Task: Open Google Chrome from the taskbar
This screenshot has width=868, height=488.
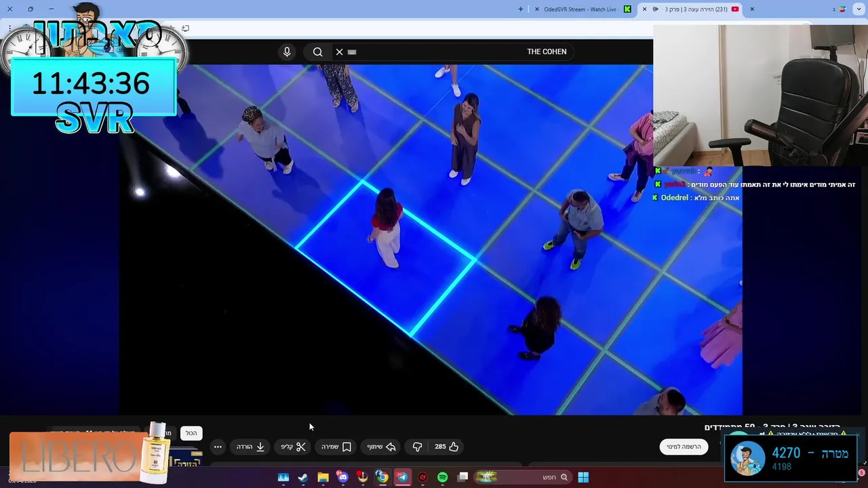Action: [382, 477]
